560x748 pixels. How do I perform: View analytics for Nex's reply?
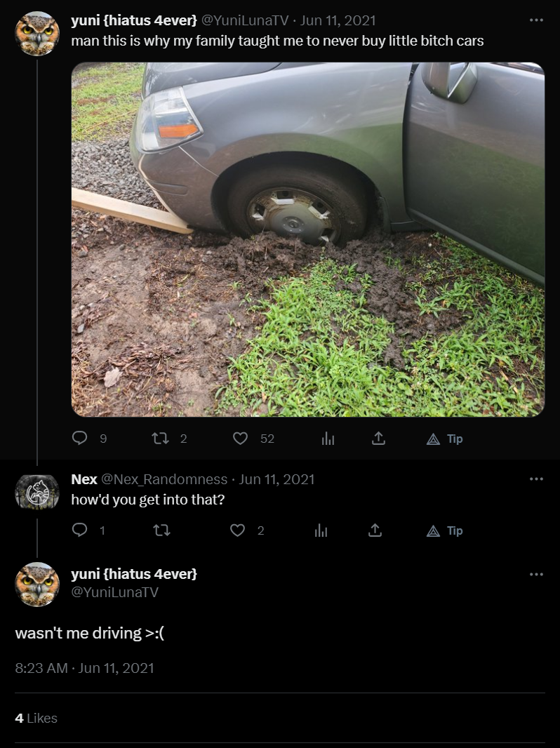tap(321, 530)
